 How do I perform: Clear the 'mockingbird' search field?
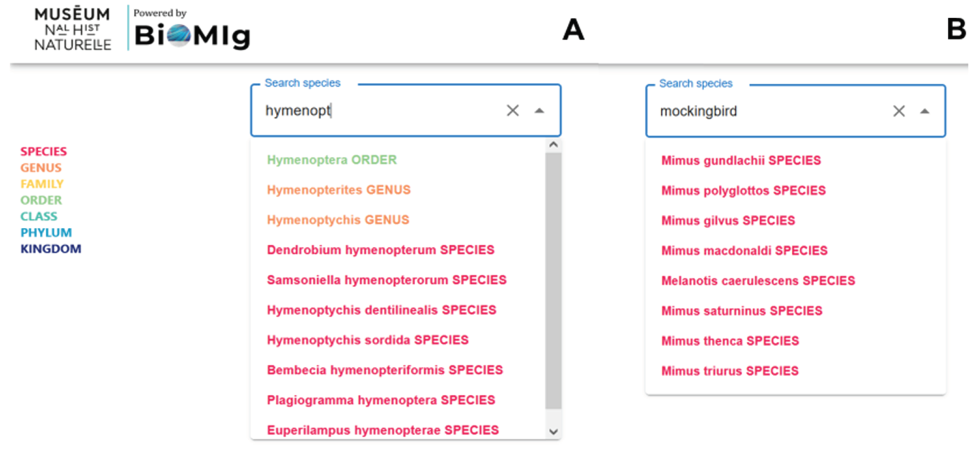(x=899, y=112)
